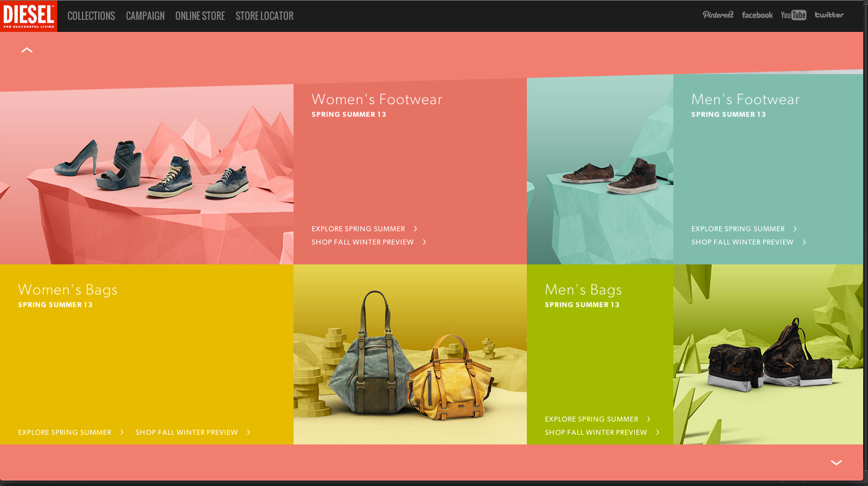This screenshot has height=486, width=868.
Task: Shop Fall Winter Preview for Women's Footwear
Action: 369,242
